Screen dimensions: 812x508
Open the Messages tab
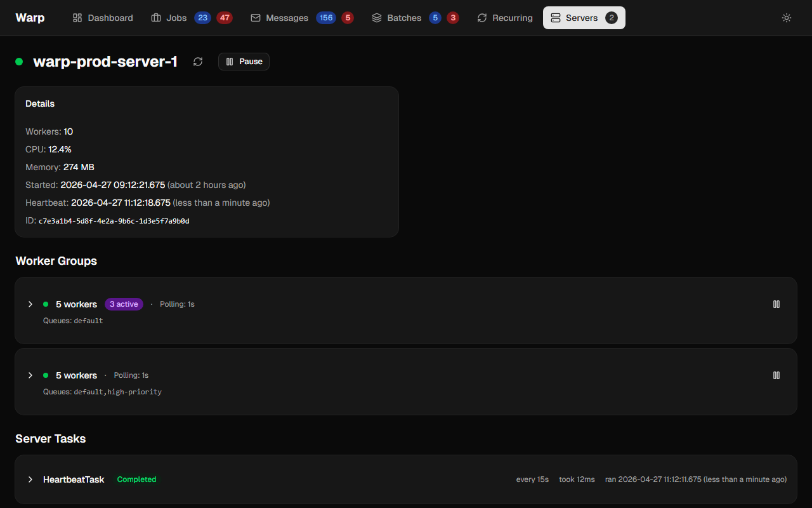point(279,18)
